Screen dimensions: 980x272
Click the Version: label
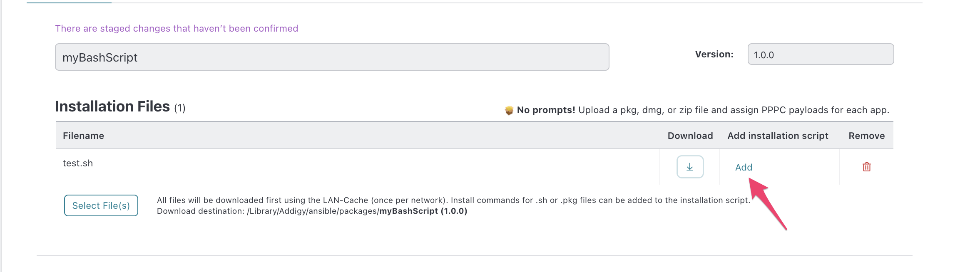point(714,54)
